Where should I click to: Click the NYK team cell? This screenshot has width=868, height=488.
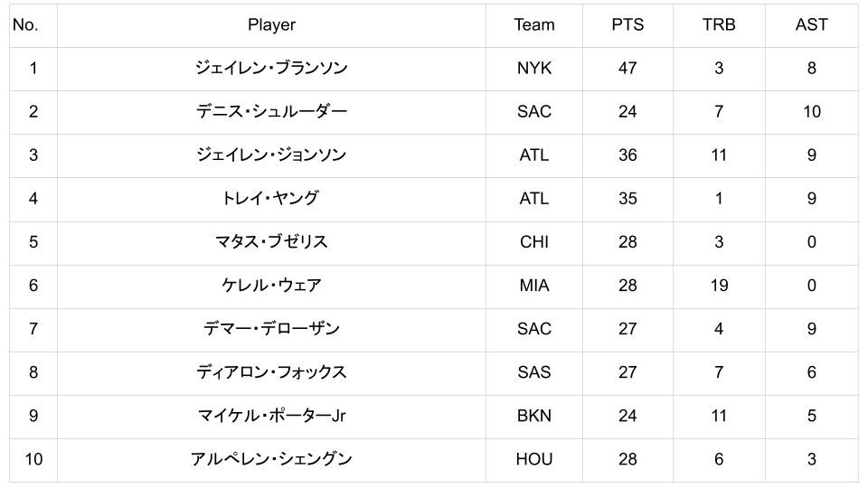pyautogui.click(x=533, y=69)
